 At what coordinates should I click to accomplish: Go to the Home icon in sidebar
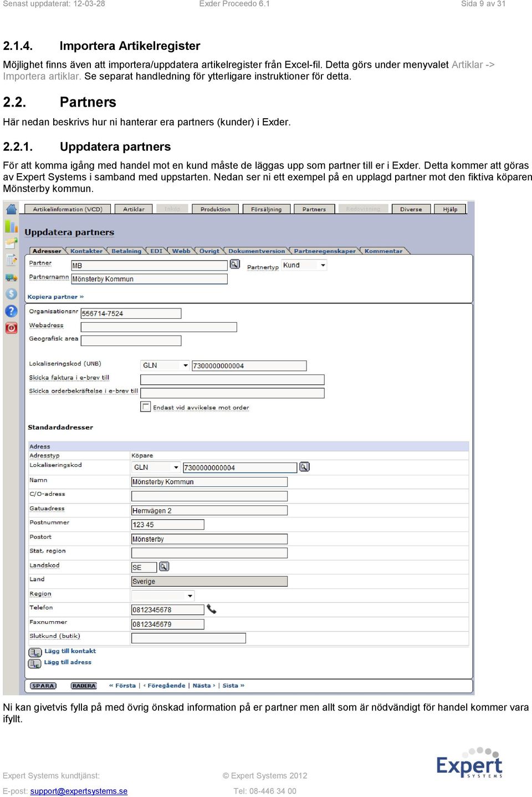(x=11, y=209)
